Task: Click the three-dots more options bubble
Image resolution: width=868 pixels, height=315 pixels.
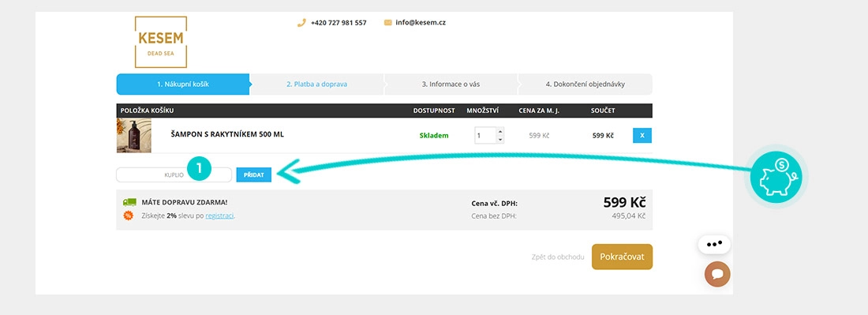Action: pos(714,244)
